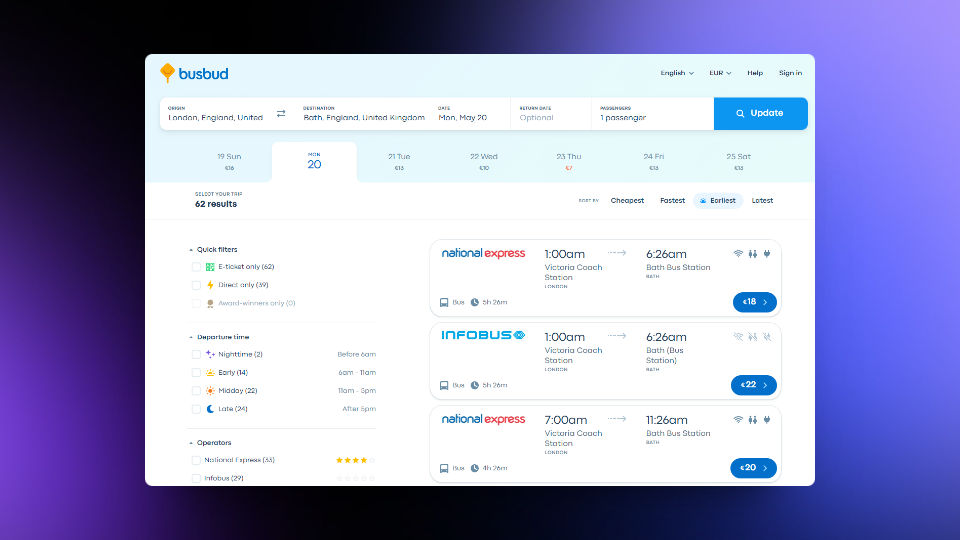Click the Return date Optional field
The height and width of the screenshot is (540, 960).
point(550,113)
